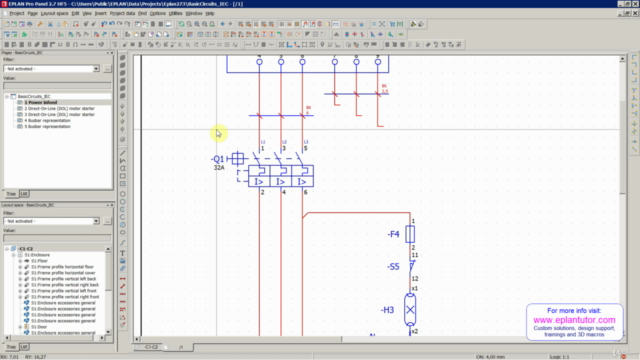The height and width of the screenshot is (360, 640).
Task: Select the -H3 lamp symbol
Action: [x=410, y=310]
